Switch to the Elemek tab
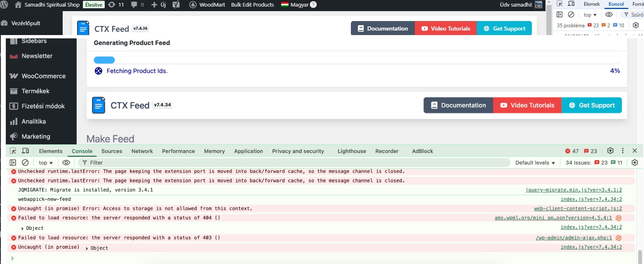The width and height of the screenshot is (644, 264). click(x=592, y=4)
